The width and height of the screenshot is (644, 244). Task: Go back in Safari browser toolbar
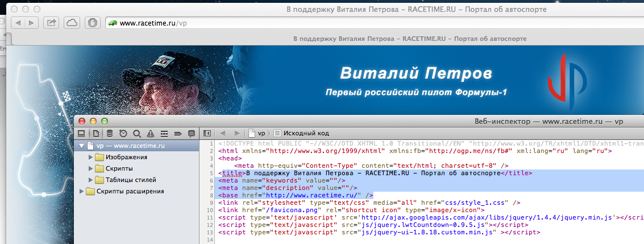coord(18,23)
